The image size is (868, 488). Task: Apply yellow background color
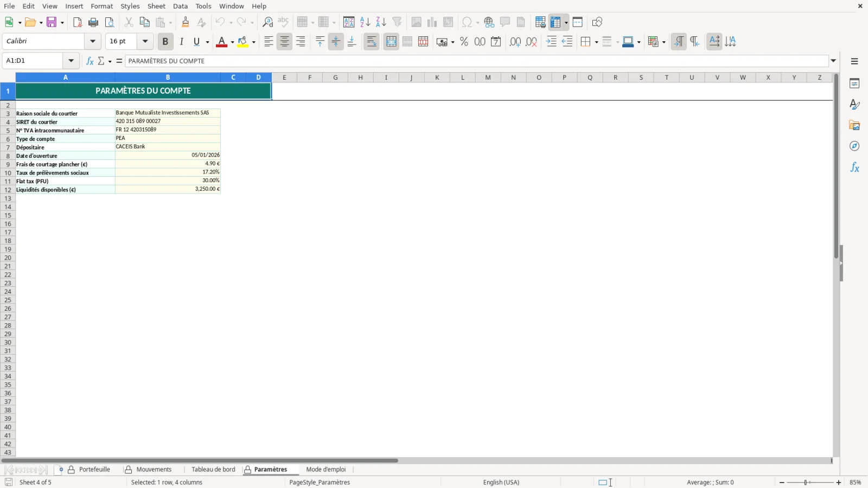tap(242, 42)
